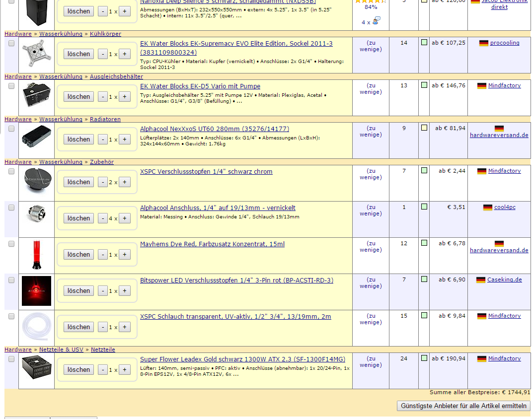Delete the Alphacool Anschluss item with löschen
Viewport: 532px width, 419px height.
(78, 218)
